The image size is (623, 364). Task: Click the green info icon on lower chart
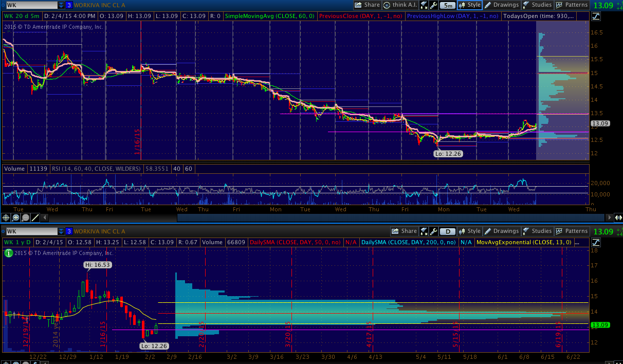pos(8,253)
